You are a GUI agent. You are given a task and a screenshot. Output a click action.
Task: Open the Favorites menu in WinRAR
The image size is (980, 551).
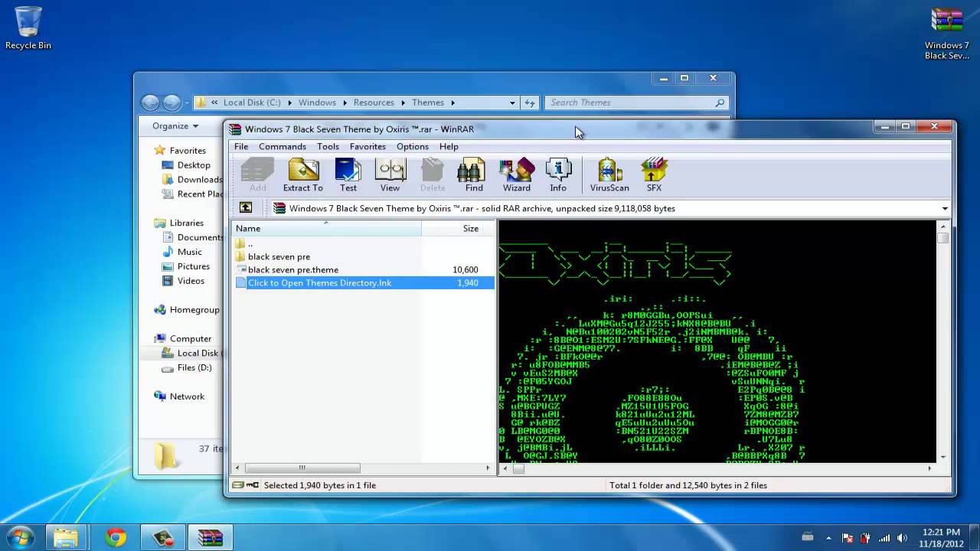(367, 146)
